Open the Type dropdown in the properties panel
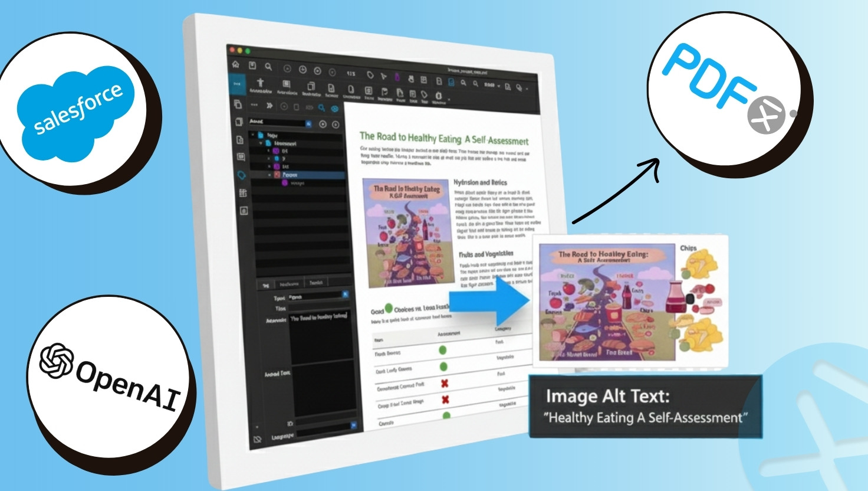 (346, 294)
